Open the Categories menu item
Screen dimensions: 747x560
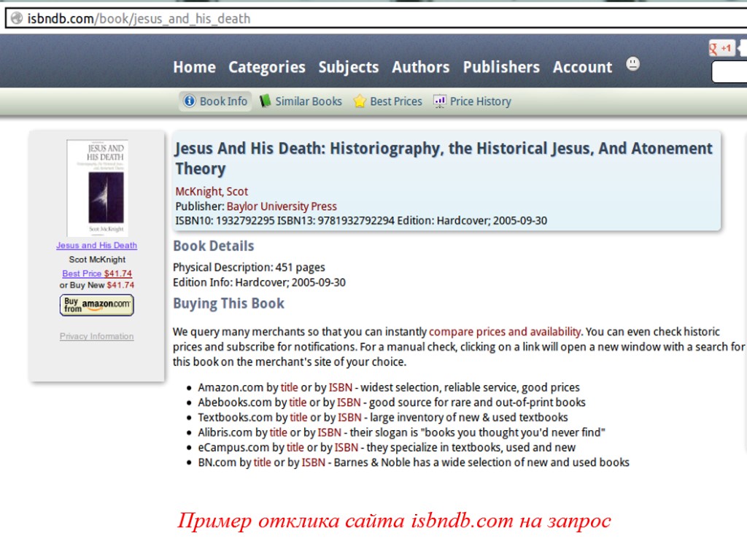[267, 67]
